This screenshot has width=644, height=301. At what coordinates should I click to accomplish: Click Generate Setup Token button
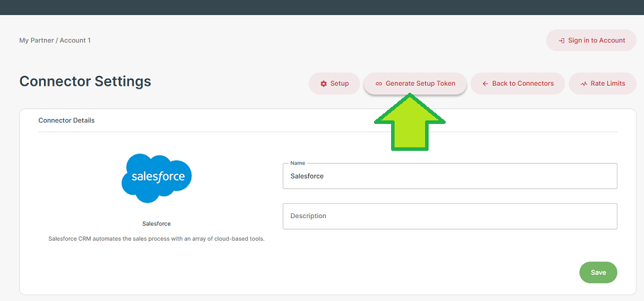(415, 84)
